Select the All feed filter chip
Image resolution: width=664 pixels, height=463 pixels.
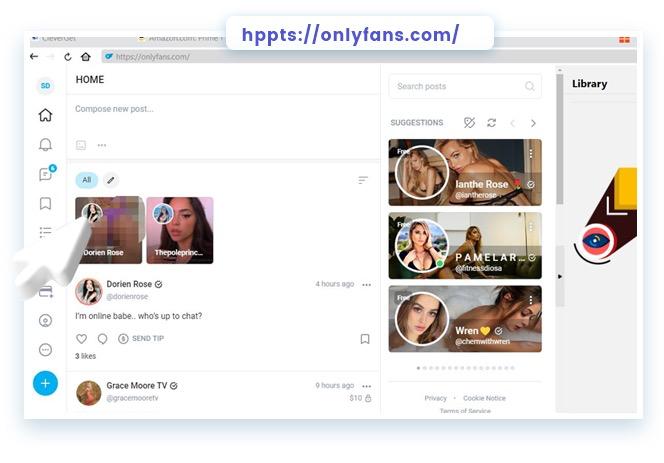[x=87, y=180]
